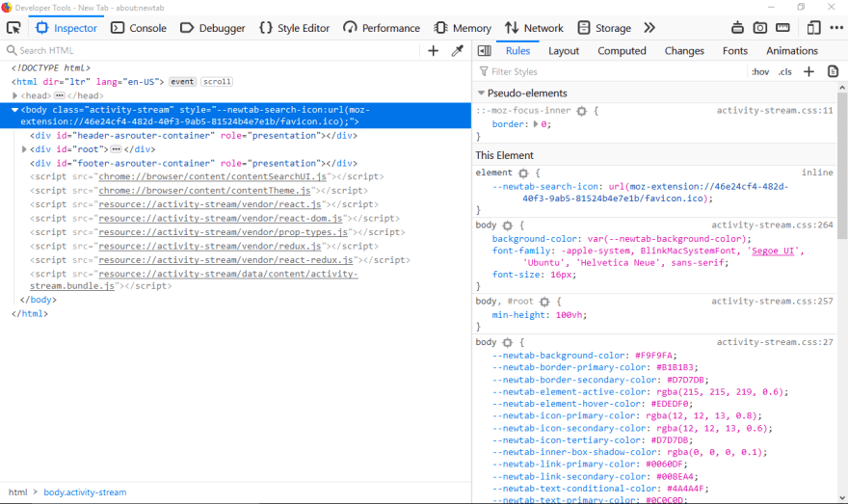Open the Style Editor tab
Viewport: 848px width, 504px height.
(294, 28)
